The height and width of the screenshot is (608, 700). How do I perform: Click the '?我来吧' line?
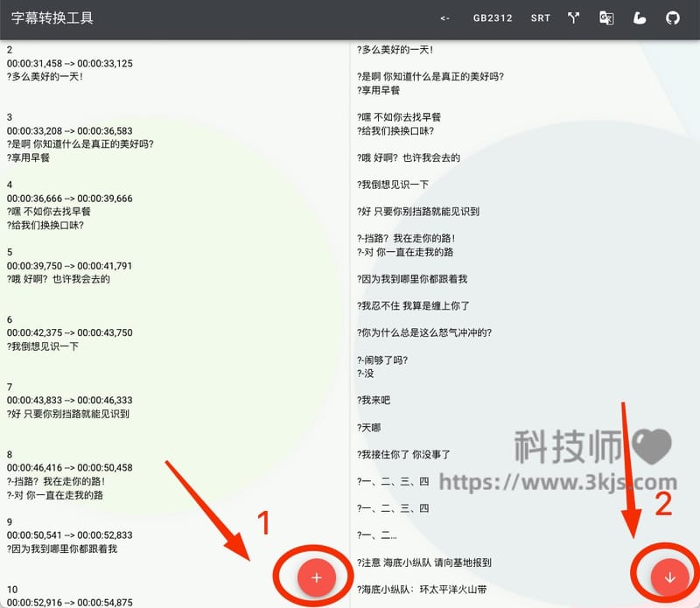click(374, 400)
